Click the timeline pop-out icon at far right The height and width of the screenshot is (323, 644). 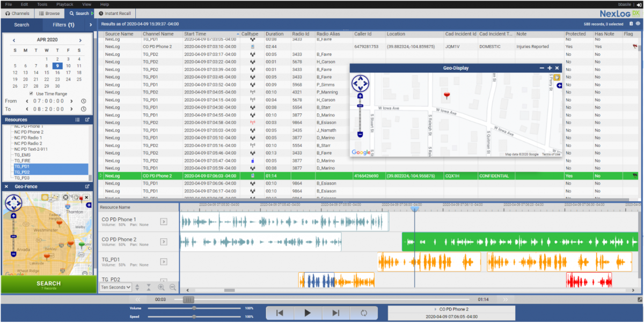(639, 299)
